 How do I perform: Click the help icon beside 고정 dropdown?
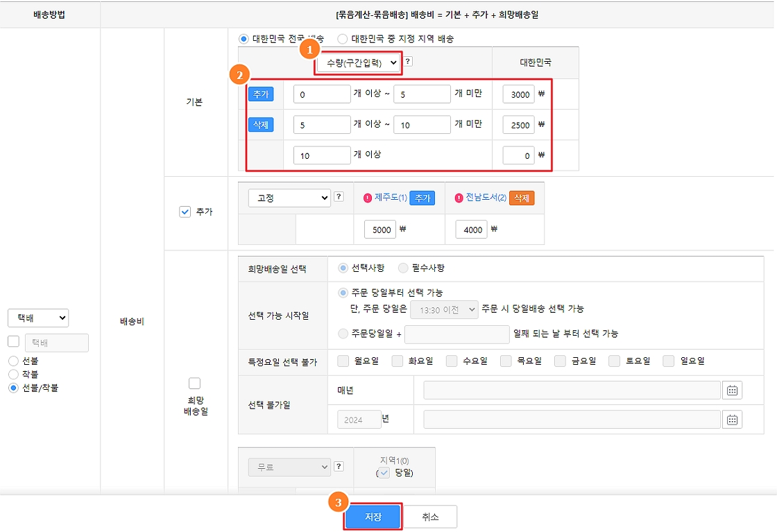click(x=339, y=197)
